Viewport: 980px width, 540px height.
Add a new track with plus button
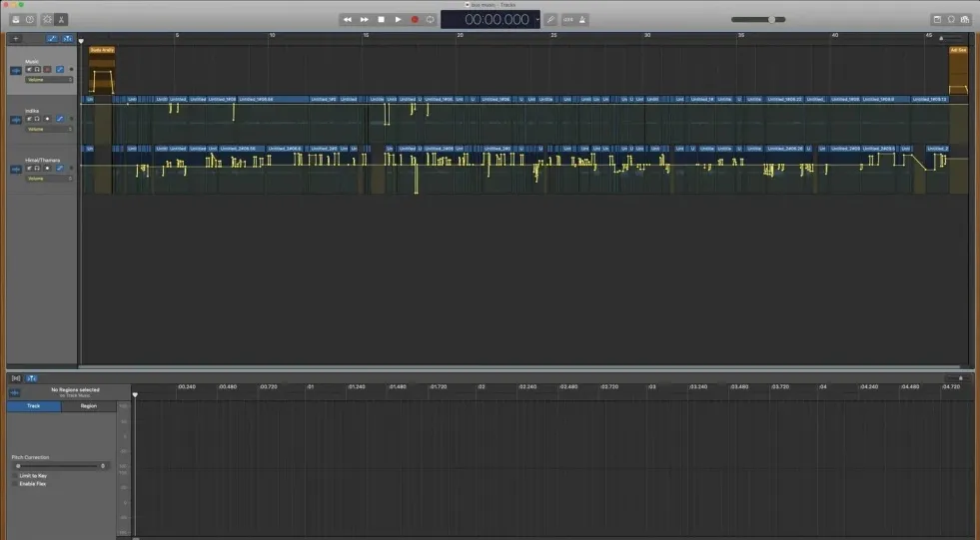(x=16, y=39)
